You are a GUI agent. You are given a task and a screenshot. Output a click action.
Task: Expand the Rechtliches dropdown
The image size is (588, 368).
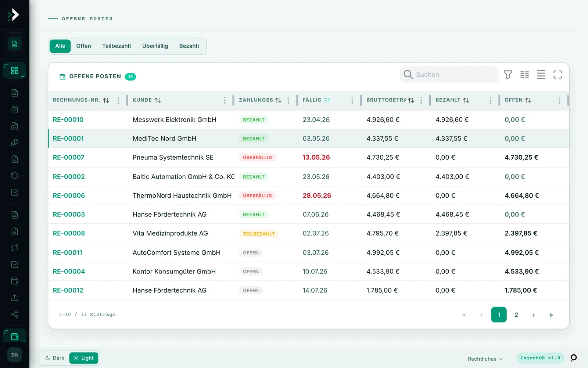point(485,359)
